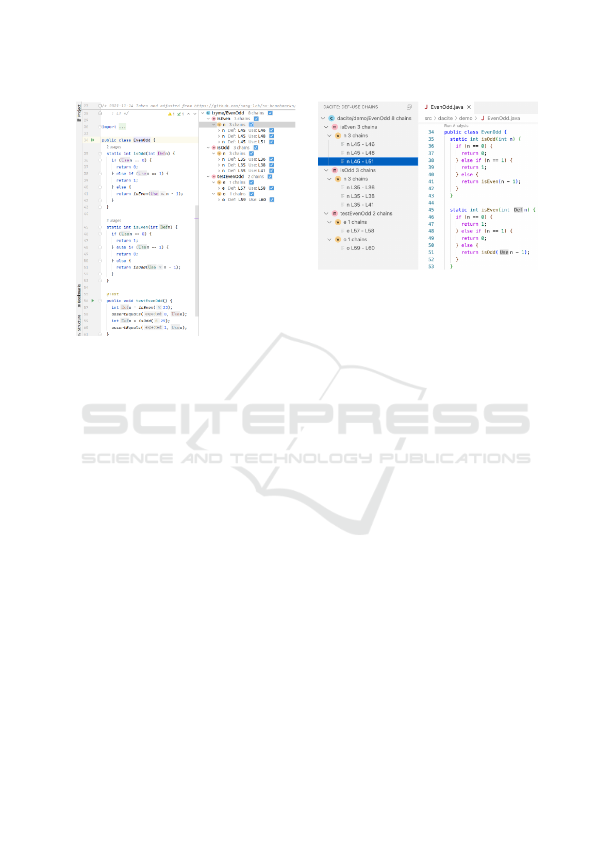This screenshot has height=868, width=614.
Task: Open the Bookmarks tool window in IntelliJ
Action: click(x=79, y=296)
